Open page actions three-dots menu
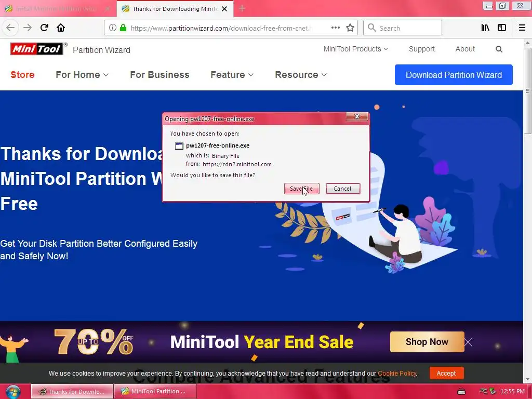 (335, 28)
